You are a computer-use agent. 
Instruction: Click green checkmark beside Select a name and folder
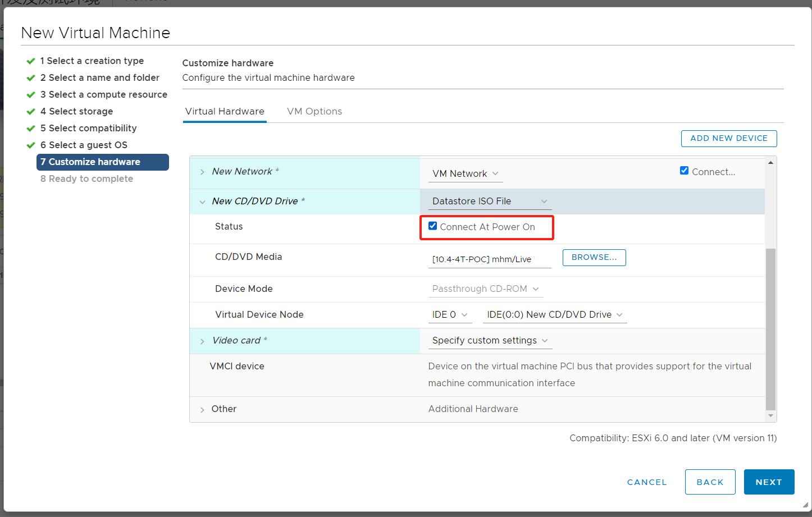31,78
